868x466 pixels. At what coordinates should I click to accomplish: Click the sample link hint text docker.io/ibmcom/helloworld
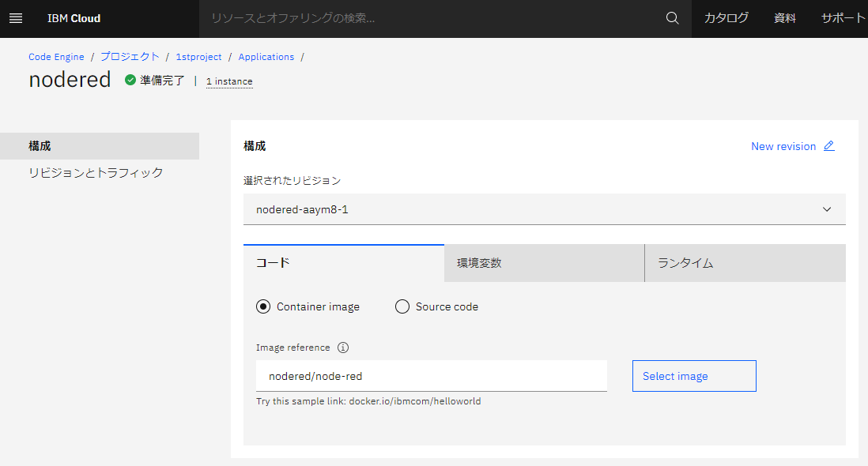tap(414, 401)
